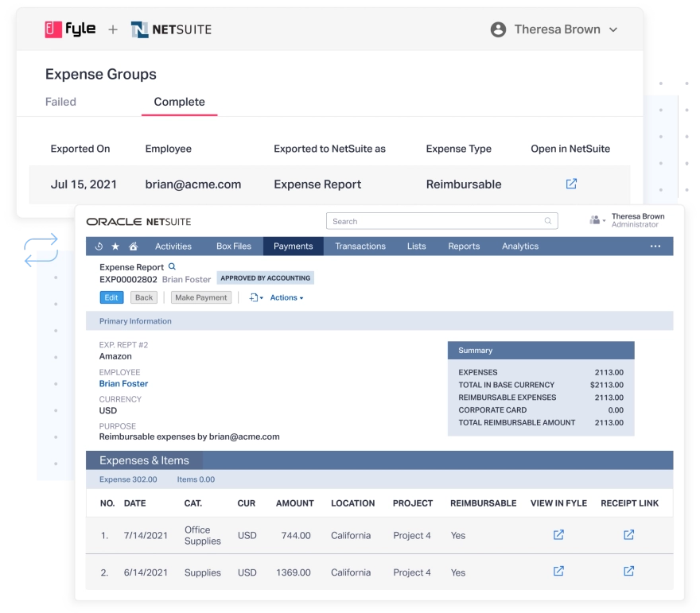Select the Expense 302.00 subtab
The width and height of the screenshot is (700, 613).
tap(128, 479)
